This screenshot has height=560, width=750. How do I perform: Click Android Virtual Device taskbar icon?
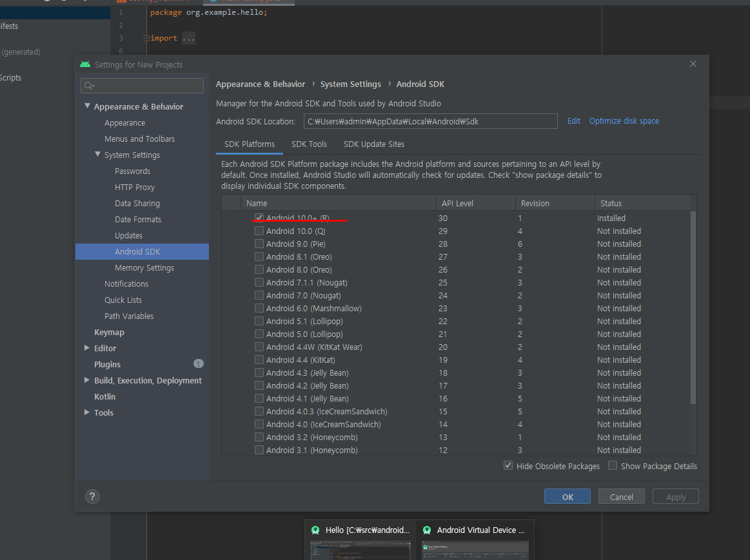(427, 530)
